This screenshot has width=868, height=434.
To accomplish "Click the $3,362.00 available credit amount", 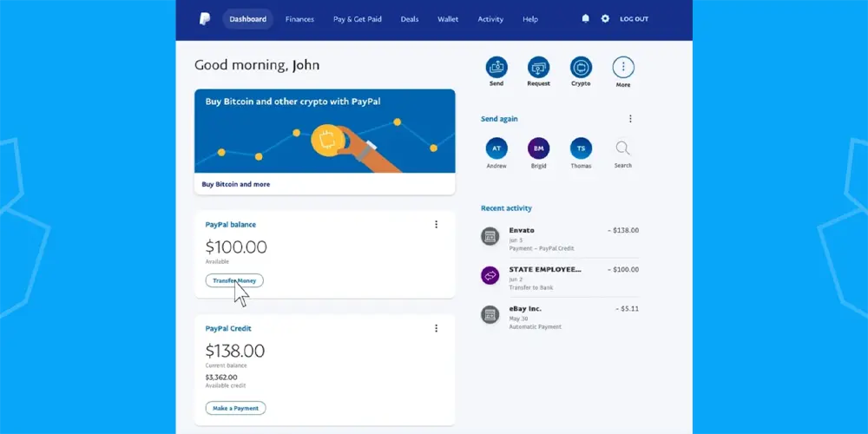I will (x=221, y=378).
